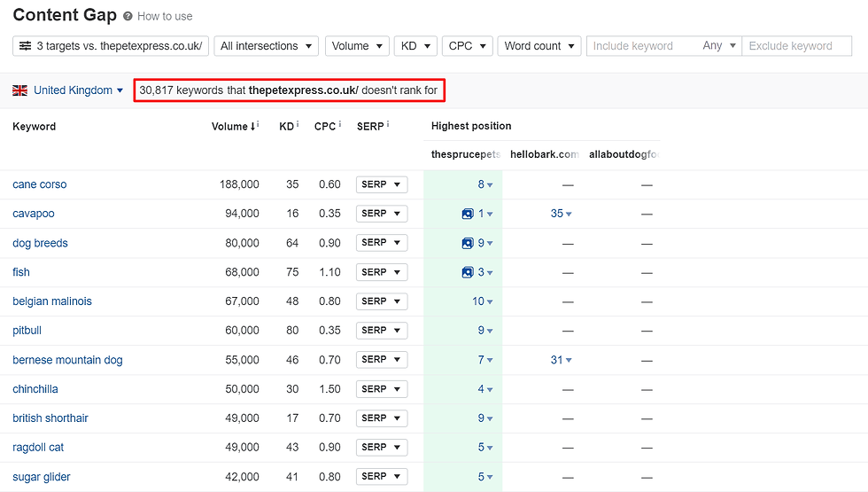
Task: Open the SERP dropdown for fish
Action: tap(382, 273)
